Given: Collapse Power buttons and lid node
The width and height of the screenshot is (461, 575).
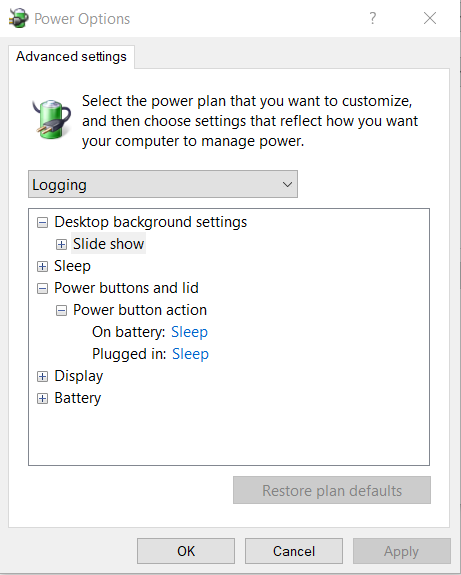Looking at the screenshot, I should pyautogui.click(x=43, y=288).
